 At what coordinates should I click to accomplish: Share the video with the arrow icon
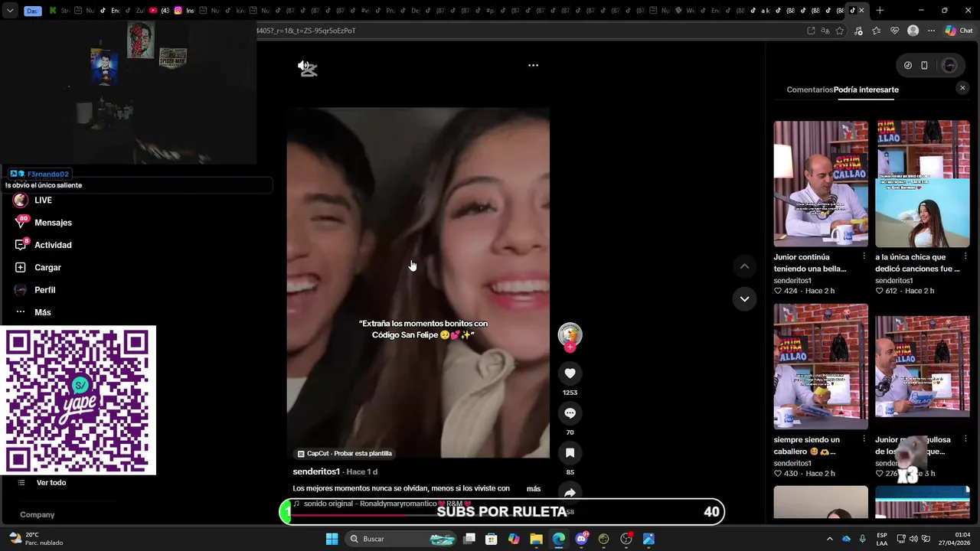coord(570,492)
